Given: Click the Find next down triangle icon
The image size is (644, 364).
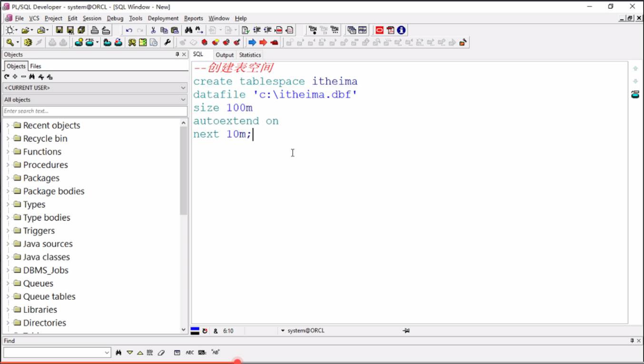Looking at the screenshot, I should (x=129, y=353).
